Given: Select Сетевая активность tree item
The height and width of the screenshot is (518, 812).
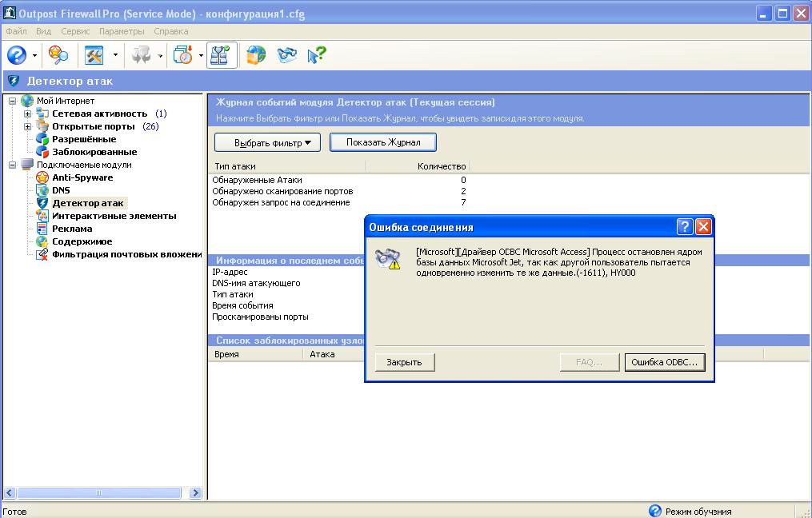Looking at the screenshot, I should click(100, 114).
